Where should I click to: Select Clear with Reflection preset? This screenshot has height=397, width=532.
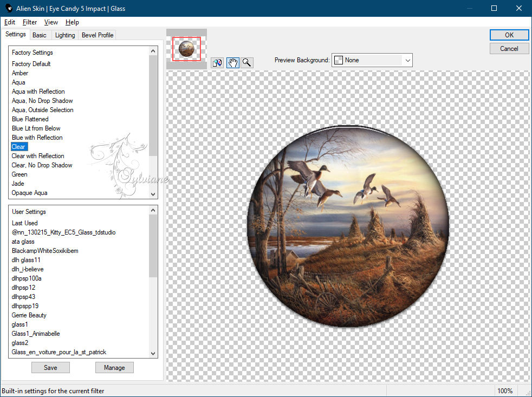(x=38, y=156)
